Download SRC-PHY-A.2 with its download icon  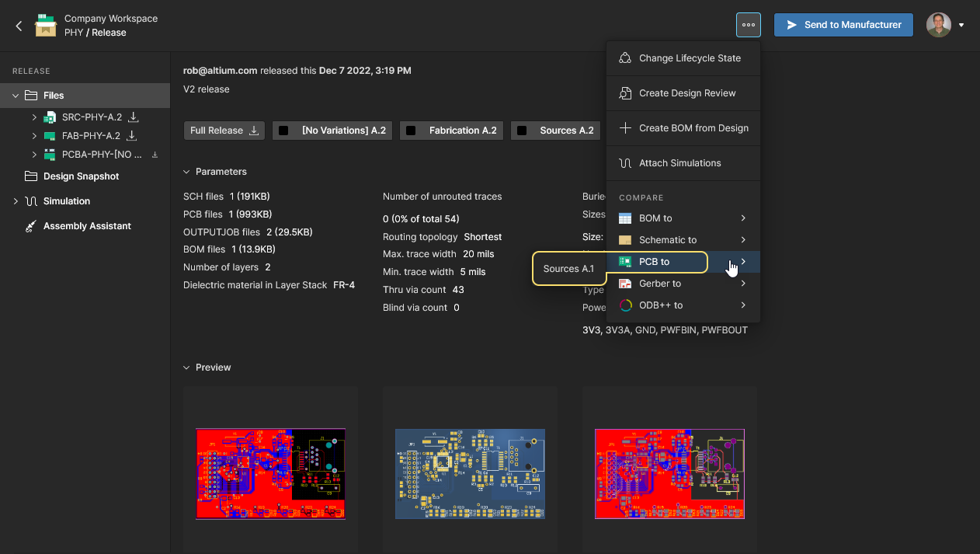(x=134, y=117)
